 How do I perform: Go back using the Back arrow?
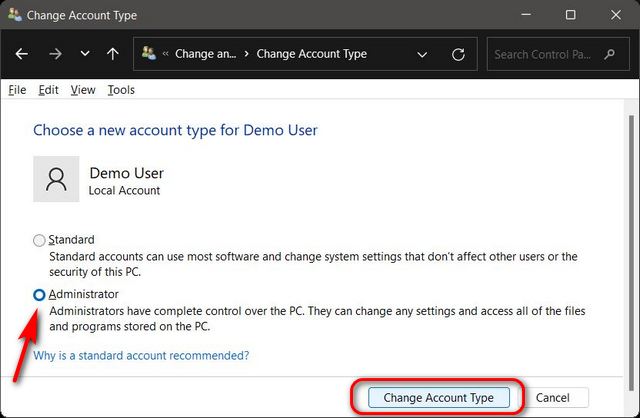tap(22, 54)
